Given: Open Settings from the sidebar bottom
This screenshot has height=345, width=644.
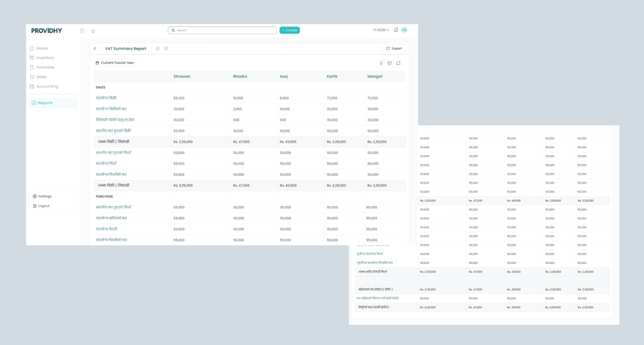Looking at the screenshot, I should pos(44,196).
